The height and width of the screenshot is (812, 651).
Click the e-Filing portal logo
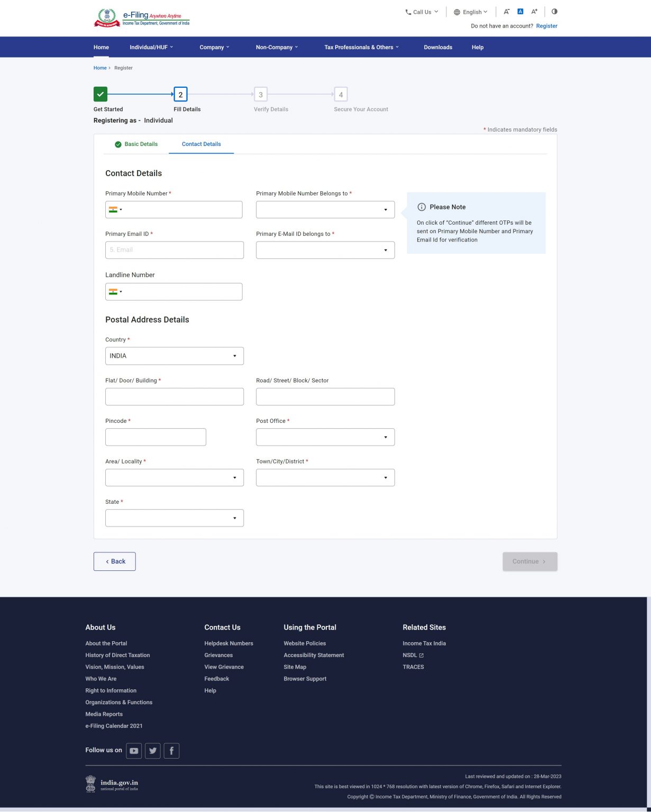[x=142, y=17]
